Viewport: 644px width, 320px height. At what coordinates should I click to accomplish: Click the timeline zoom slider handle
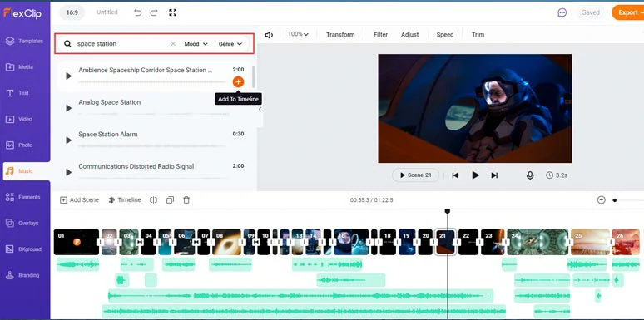pos(614,200)
